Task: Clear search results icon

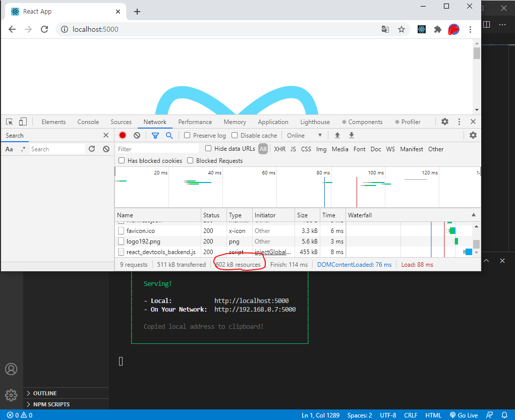Action: pyautogui.click(x=106, y=149)
